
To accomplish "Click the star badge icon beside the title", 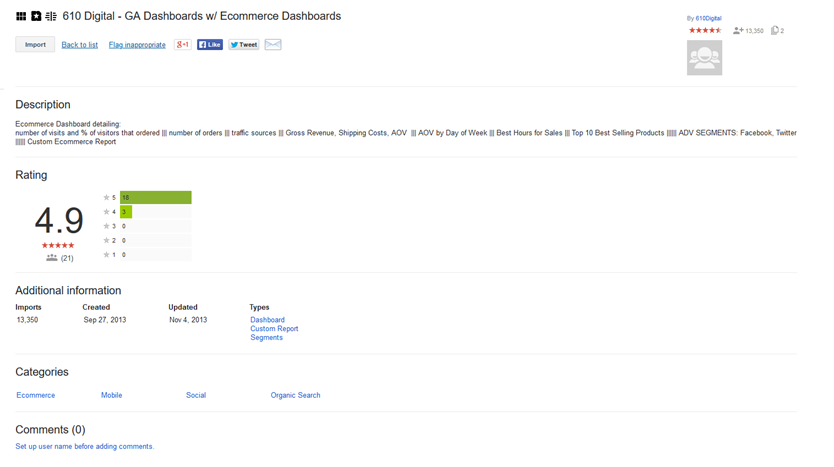I will [x=36, y=17].
